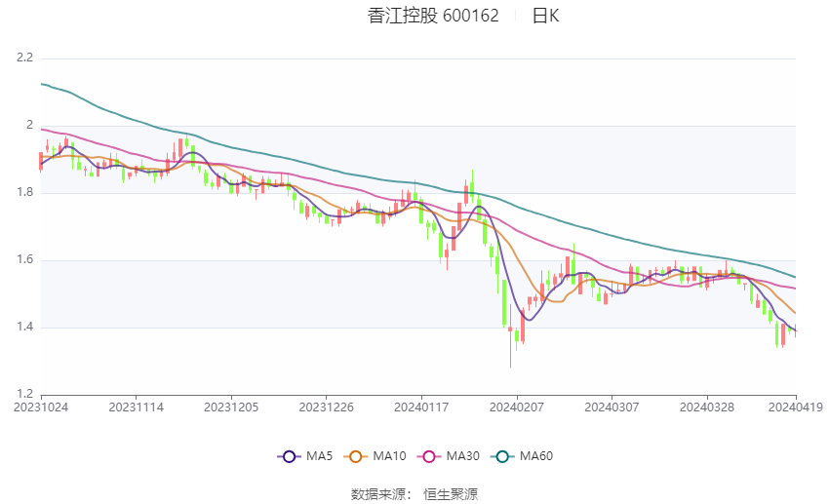Image resolution: width=829 pixels, height=504 pixels.
Task: Toggle the MA10 legend marker
Action: [357, 455]
